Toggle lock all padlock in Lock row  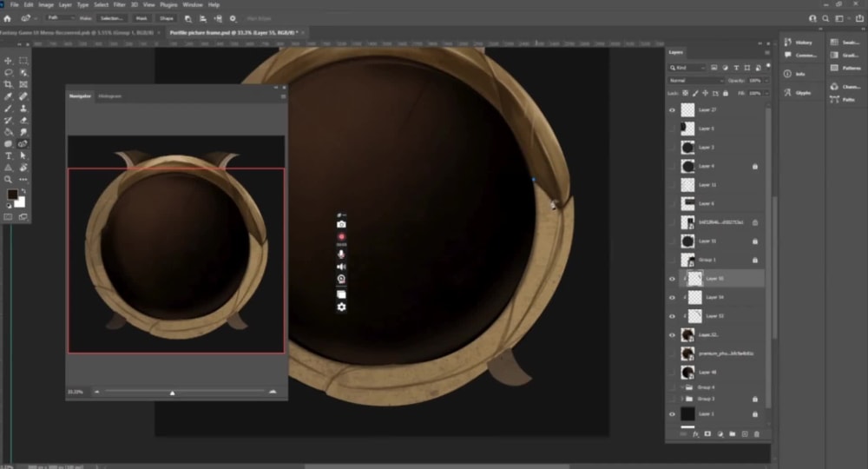tap(725, 94)
